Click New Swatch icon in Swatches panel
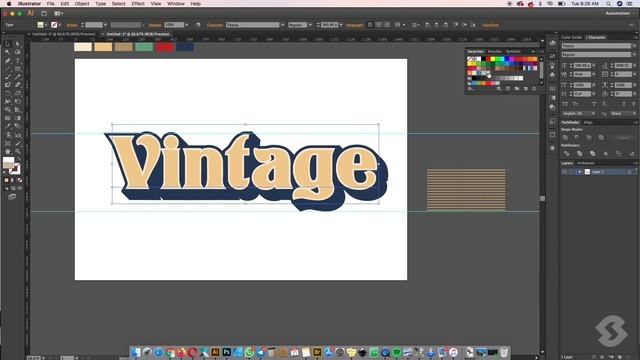The height and width of the screenshot is (360, 640). (x=526, y=89)
